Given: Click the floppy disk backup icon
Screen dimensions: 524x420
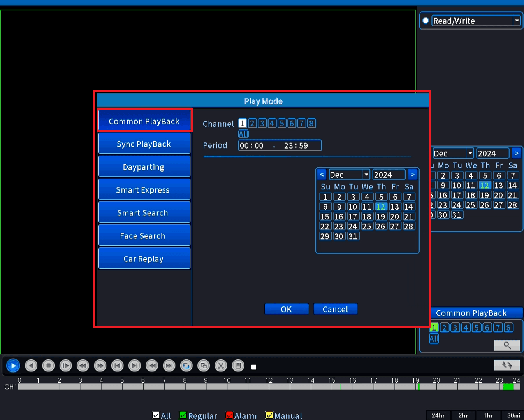Looking at the screenshot, I should 238,366.
